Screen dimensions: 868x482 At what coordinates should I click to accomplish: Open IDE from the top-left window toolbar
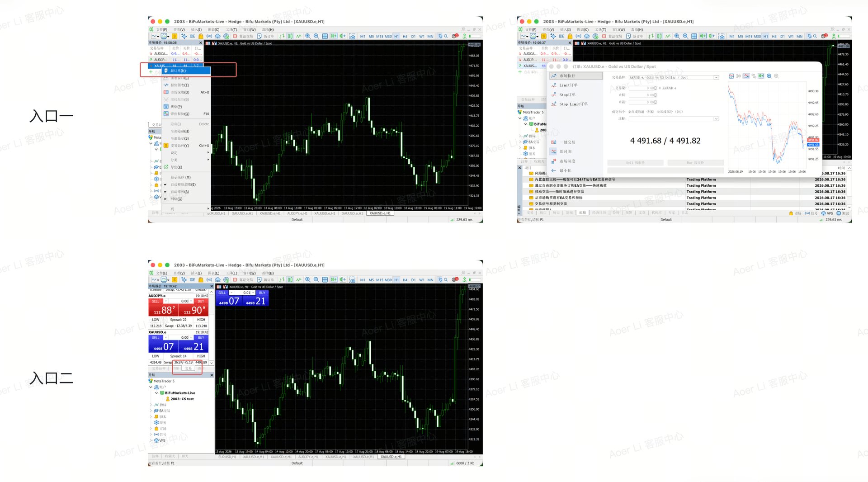(x=192, y=36)
